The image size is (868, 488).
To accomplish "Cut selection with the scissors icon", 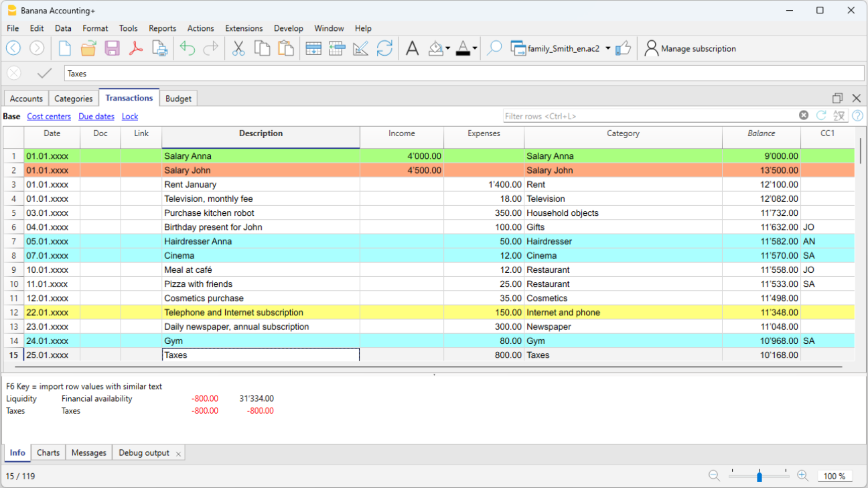I will click(x=238, y=48).
